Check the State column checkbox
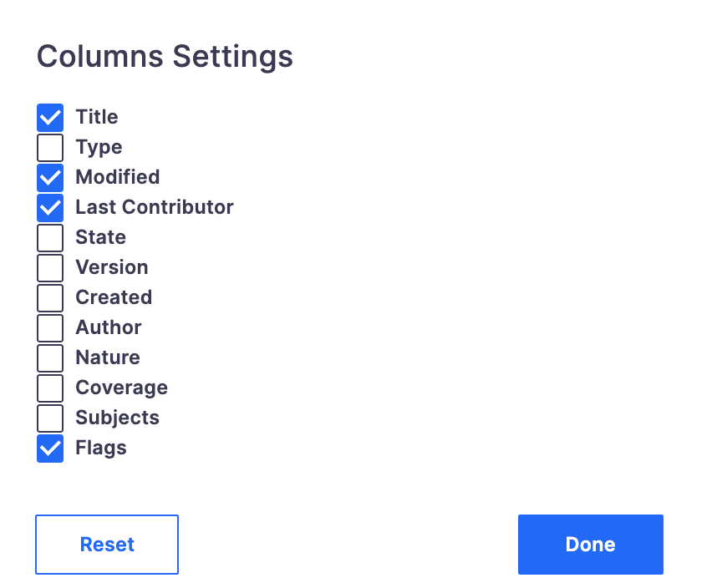This screenshot has width=722, height=588. point(50,238)
